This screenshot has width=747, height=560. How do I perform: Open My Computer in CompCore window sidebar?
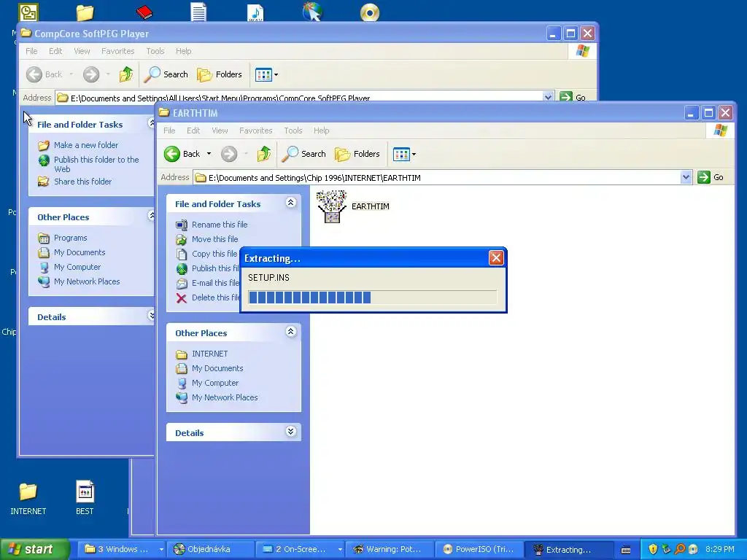(x=77, y=267)
